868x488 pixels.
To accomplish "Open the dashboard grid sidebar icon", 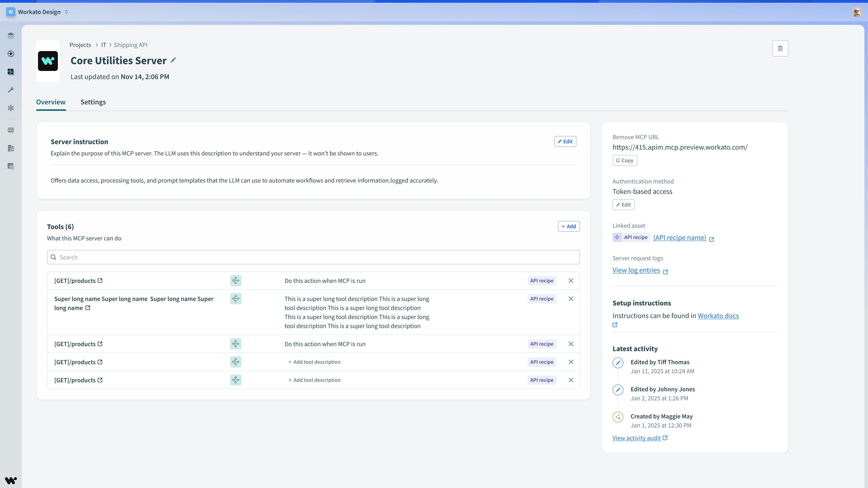I will click(11, 72).
